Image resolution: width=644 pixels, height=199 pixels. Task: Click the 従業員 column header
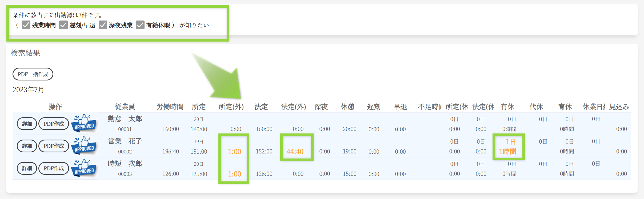click(125, 107)
